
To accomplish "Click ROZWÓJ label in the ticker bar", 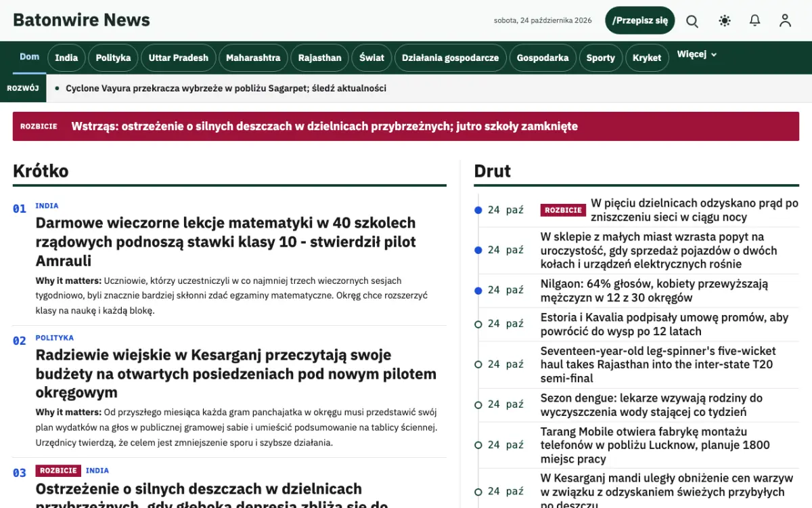I will coord(23,88).
